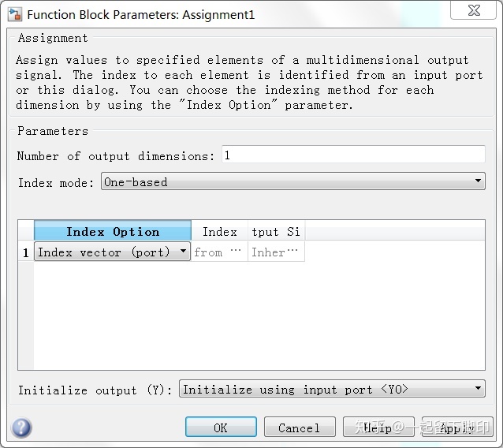This screenshot has height=448, width=503.
Task: Click the Number of output dimensions field
Action: (x=353, y=155)
